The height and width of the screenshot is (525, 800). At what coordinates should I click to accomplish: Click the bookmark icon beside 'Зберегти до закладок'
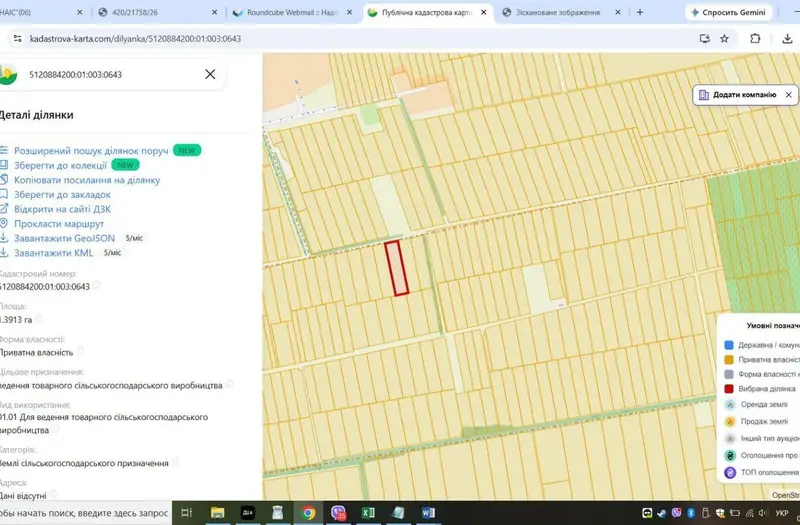click(x=4, y=194)
